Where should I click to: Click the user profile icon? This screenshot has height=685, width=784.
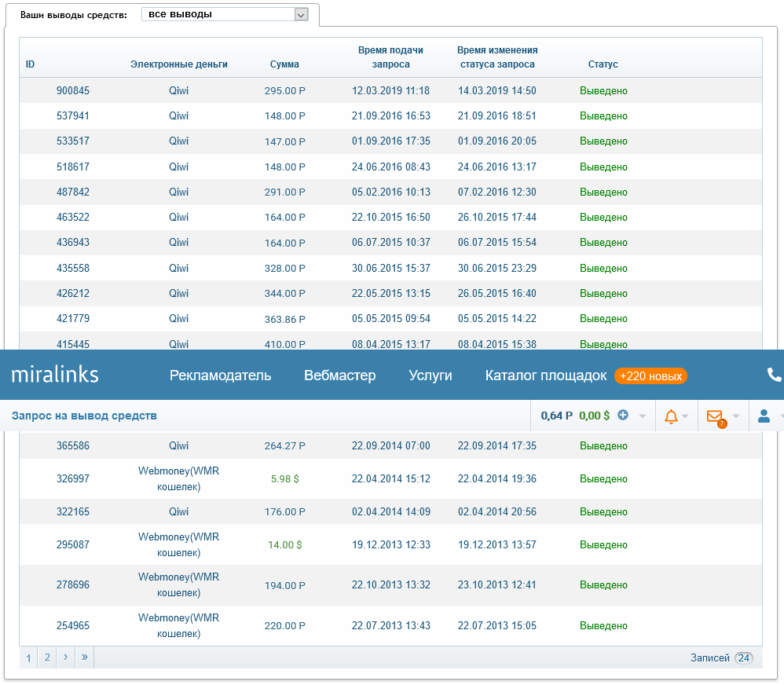764,416
